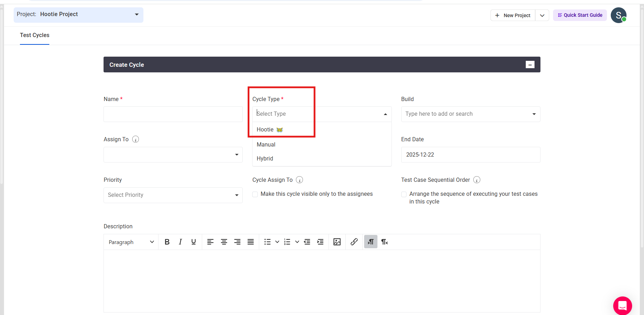
Task: Choose Hootie from Cycle Type list
Action: point(266,130)
